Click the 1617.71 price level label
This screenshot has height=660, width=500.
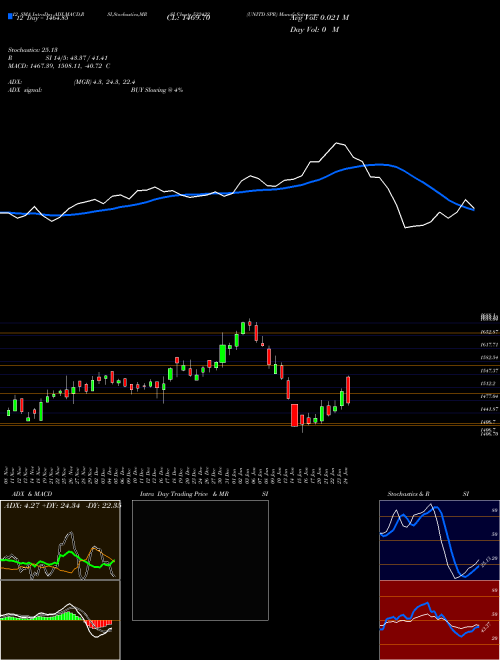[490, 344]
